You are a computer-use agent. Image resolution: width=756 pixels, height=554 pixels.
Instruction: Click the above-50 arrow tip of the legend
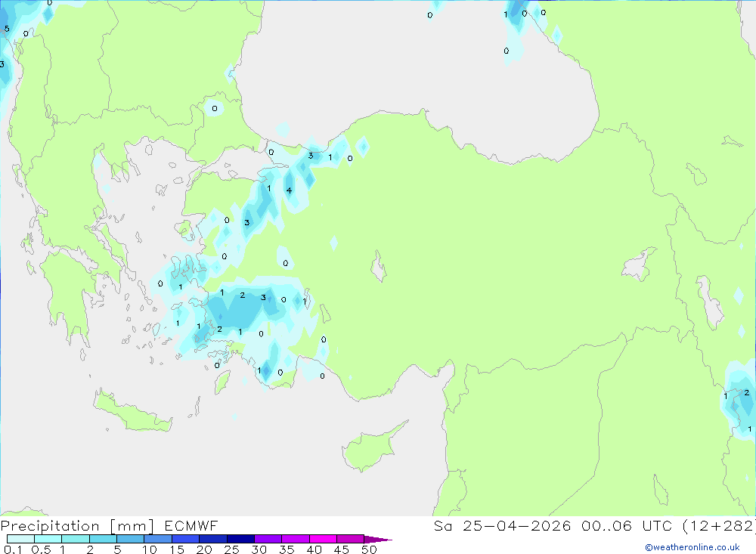[x=378, y=540]
